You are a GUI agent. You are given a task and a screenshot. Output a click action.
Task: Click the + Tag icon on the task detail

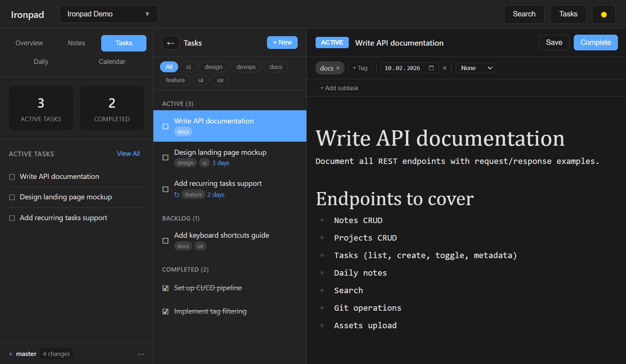[x=360, y=68]
